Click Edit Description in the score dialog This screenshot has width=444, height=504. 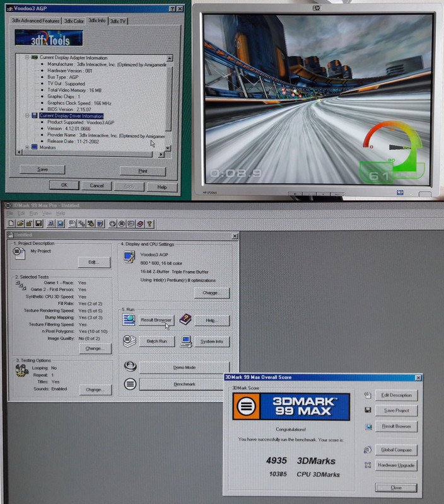[396, 395]
